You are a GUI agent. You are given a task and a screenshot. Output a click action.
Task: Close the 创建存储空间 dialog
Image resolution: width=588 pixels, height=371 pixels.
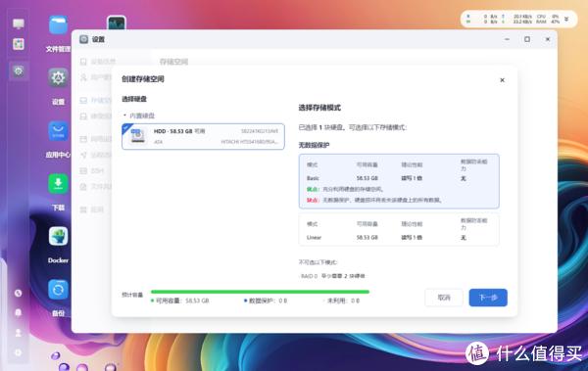(x=502, y=80)
